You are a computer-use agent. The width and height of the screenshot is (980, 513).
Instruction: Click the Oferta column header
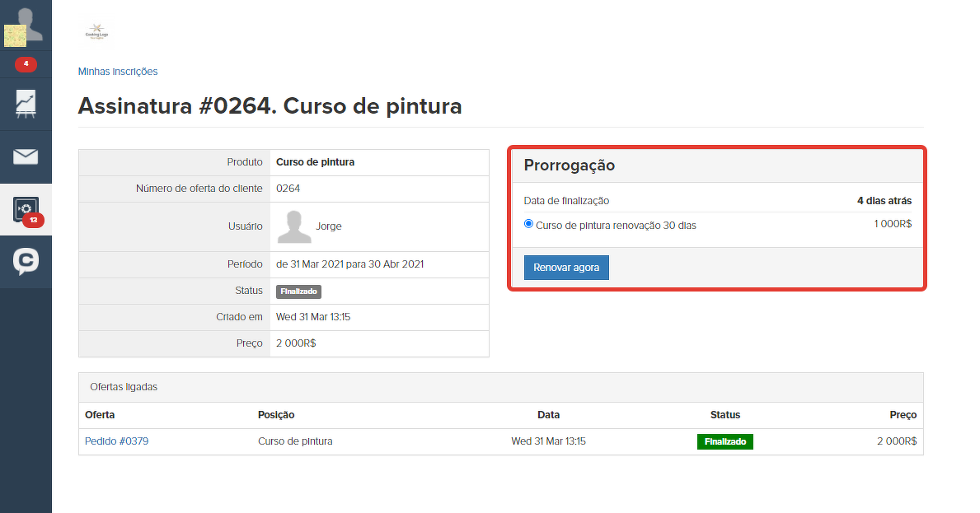(x=100, y=415)
